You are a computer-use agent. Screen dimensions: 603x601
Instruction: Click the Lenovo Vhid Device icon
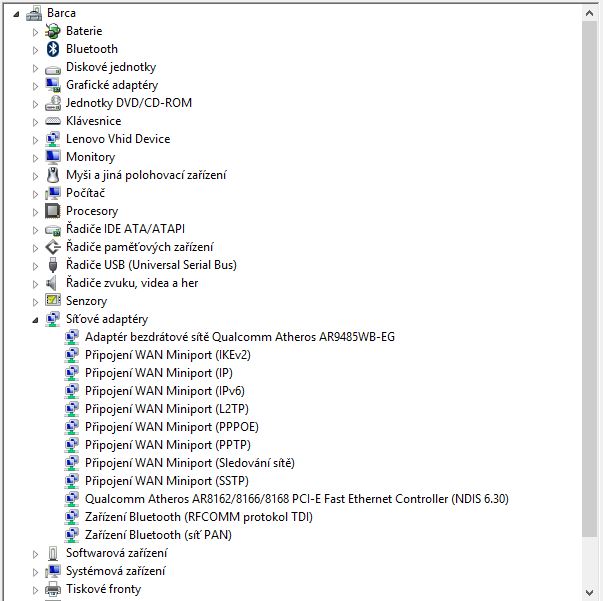pyautogui.click(x=53, y=139)
